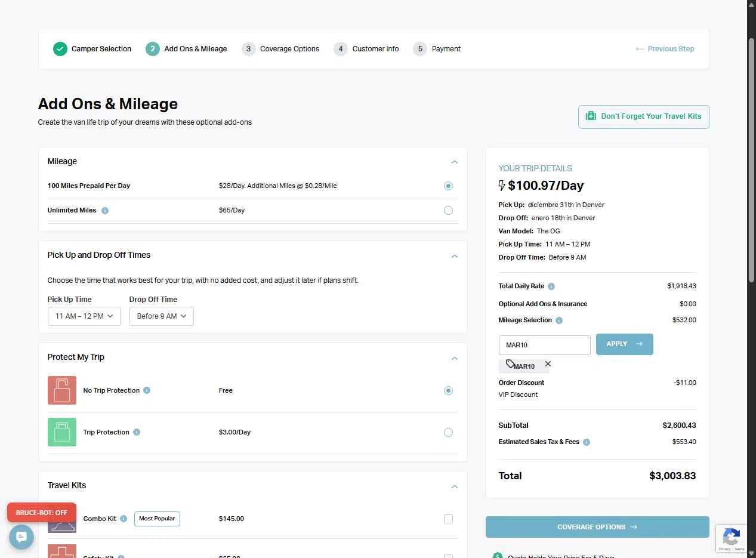
Task: Collapse the Travel Kits section chevron
Action: pos(454,486)
